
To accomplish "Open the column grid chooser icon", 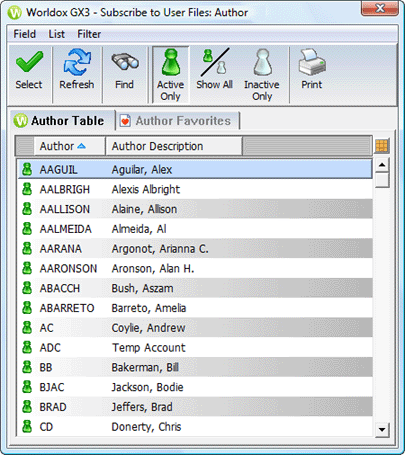I will (382, 146).
